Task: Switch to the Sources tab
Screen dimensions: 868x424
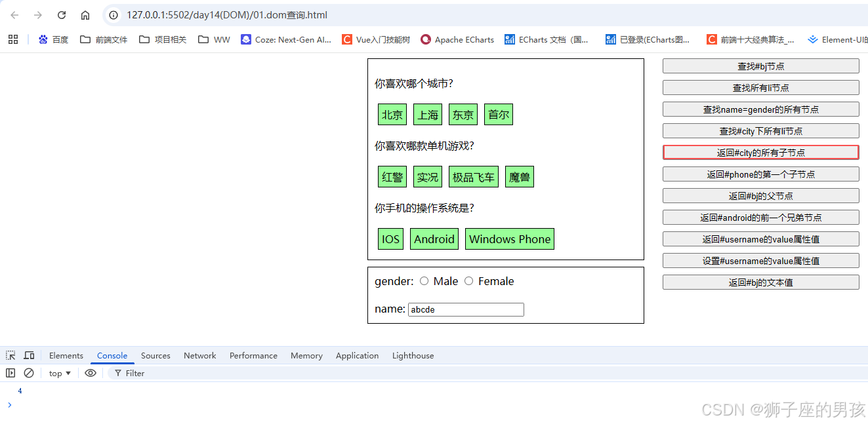Action: 155,355
